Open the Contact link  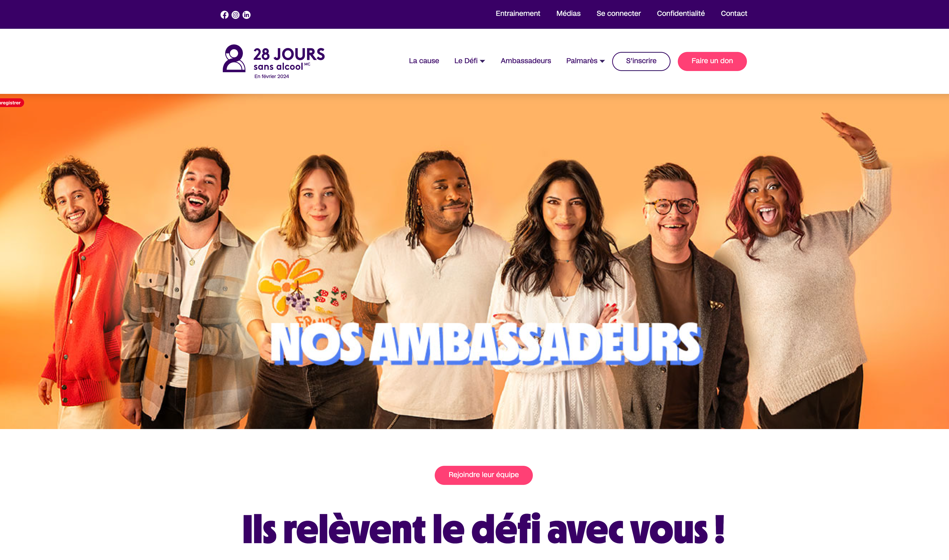(734, 14)
